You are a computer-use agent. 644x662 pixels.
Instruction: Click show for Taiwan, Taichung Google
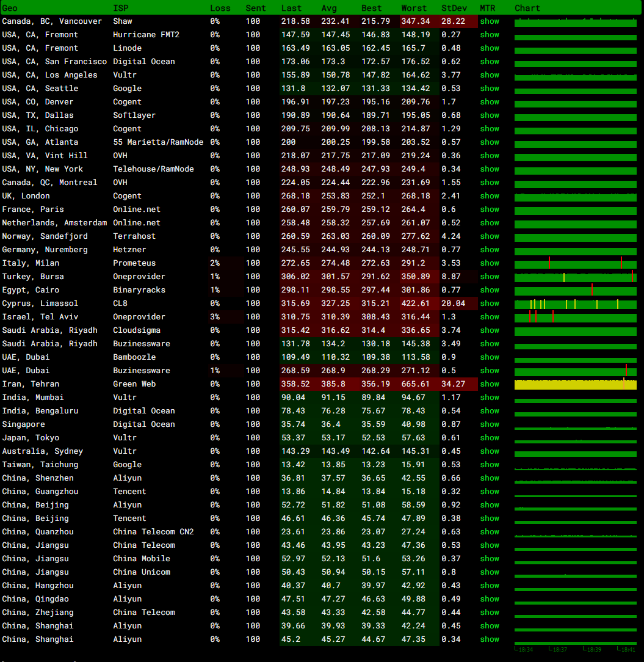click(x=489, y=465)
